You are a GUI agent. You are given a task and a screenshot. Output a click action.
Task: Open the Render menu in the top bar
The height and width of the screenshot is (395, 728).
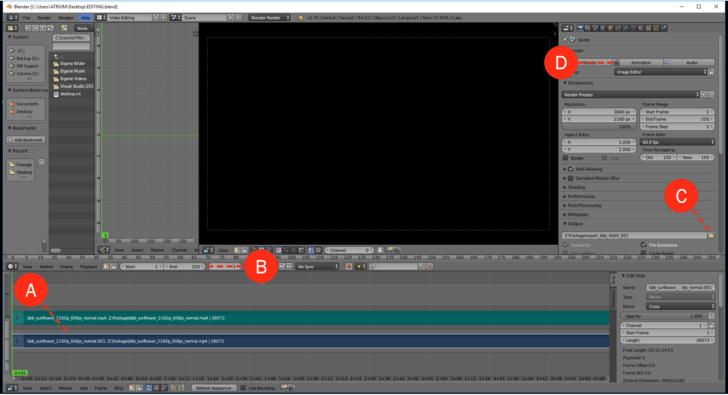(44, 18)
